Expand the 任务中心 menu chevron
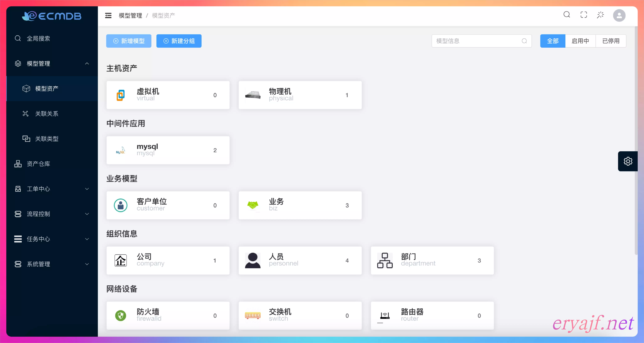Viewport: 644px width, 343px height. pyautogui.click(x=87, y=239)
